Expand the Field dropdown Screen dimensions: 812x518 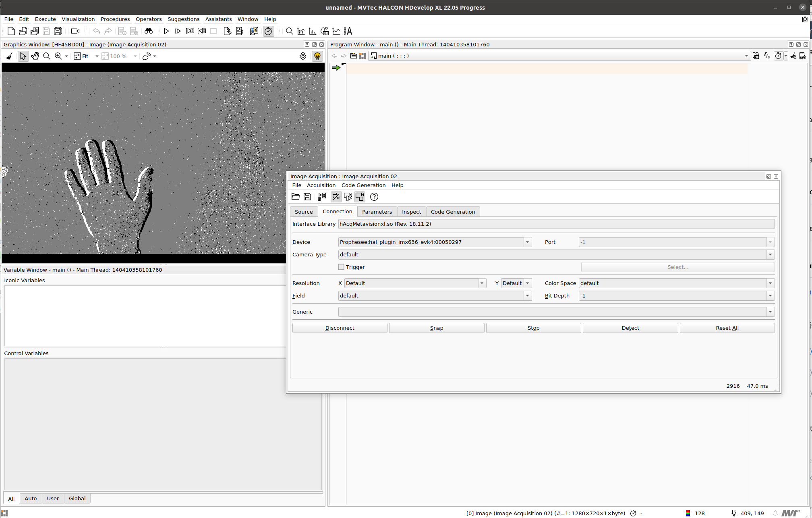pos(527,295)
